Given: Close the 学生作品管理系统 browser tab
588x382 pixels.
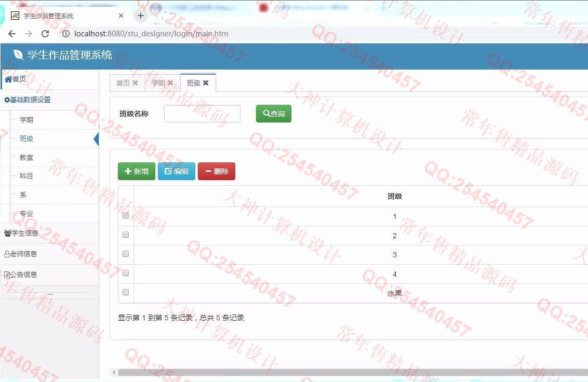Looking at the screenshot, I should click(121, 16).
